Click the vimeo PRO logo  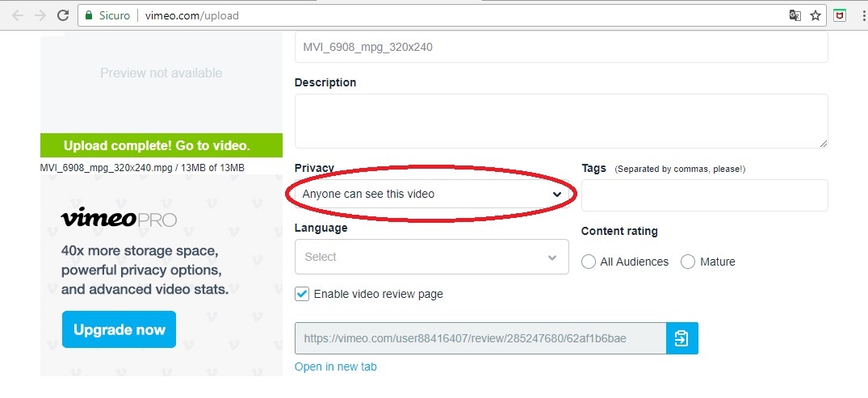point(119,218)
